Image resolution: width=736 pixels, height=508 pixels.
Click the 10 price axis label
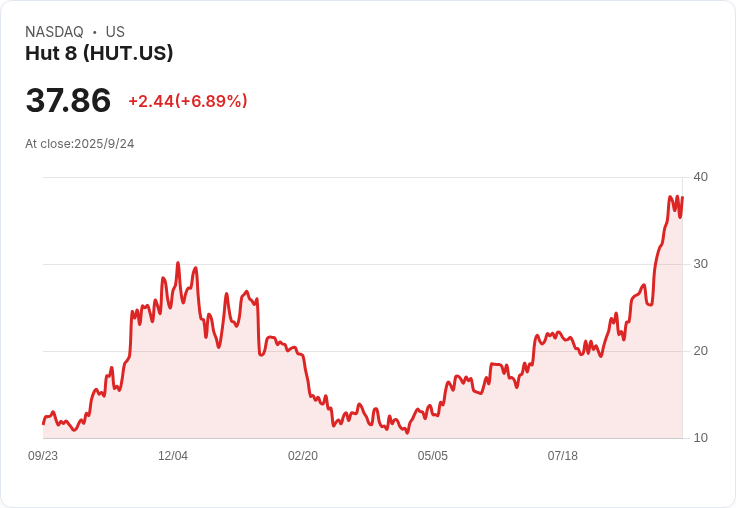(x=700, y=438)
